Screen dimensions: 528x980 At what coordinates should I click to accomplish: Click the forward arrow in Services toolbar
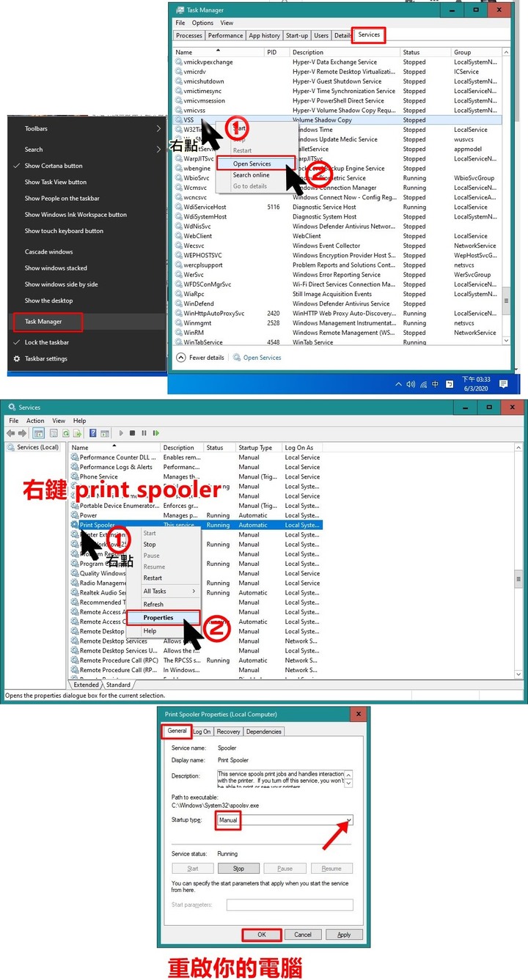click(x=23, y=433)
